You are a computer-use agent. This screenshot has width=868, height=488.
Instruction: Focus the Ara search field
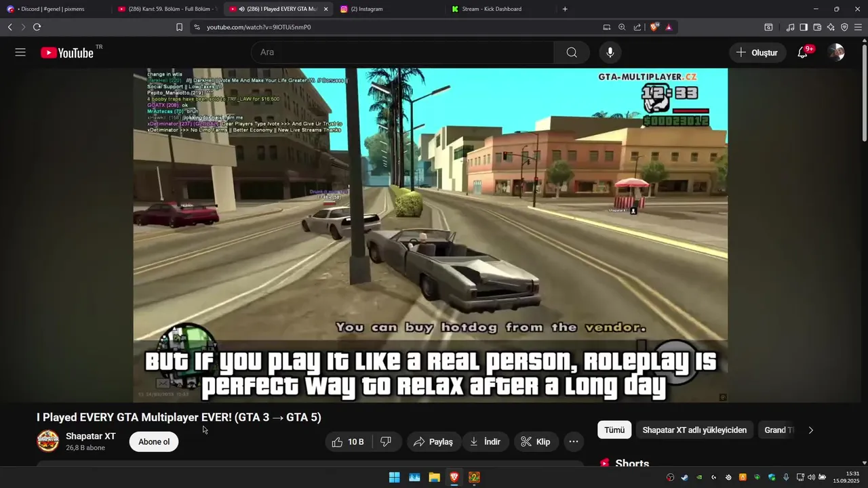402,52
